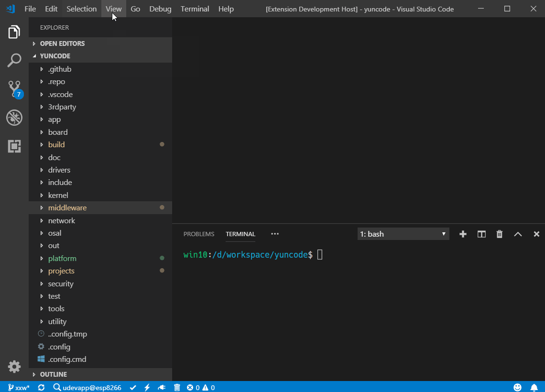The width and height of the screenshot is (545, 392).
Task: Expand the .vscode folder
Action: click(x=100, y=95)
